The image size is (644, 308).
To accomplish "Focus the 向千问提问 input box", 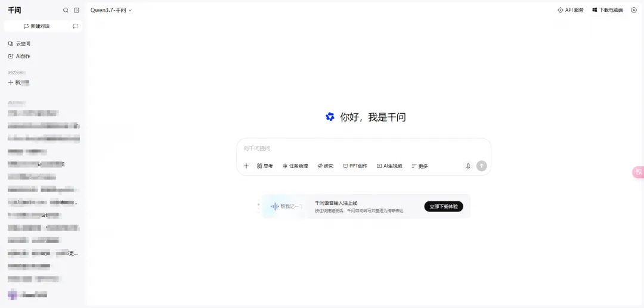I will (364, 148).
